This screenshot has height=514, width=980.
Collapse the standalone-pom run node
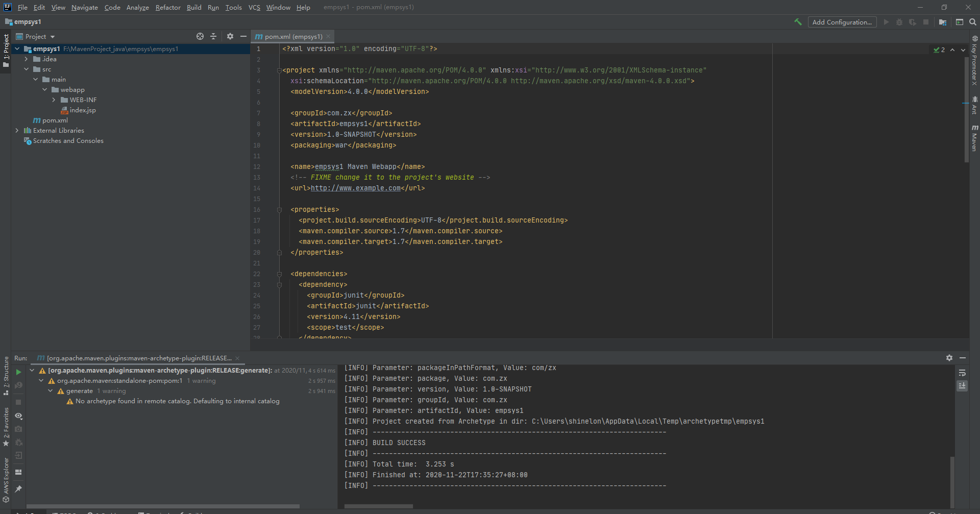coord(41,381)
